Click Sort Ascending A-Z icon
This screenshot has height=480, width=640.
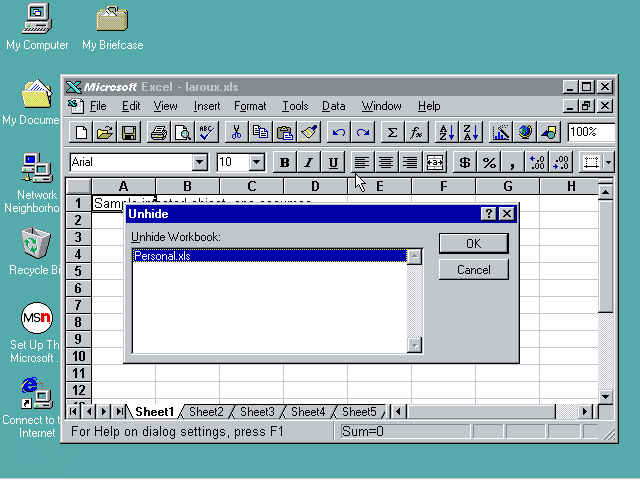(x=446, y=132)
